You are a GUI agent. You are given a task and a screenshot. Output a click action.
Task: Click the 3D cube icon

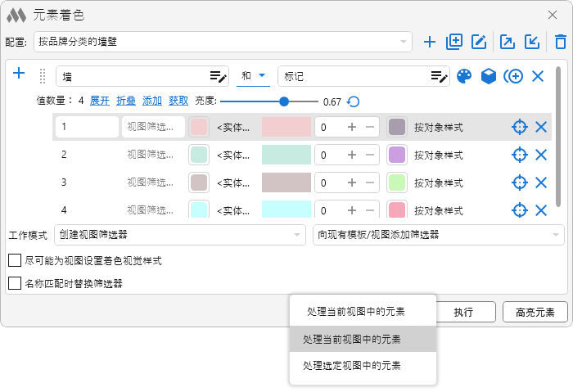tap(489, 76)
